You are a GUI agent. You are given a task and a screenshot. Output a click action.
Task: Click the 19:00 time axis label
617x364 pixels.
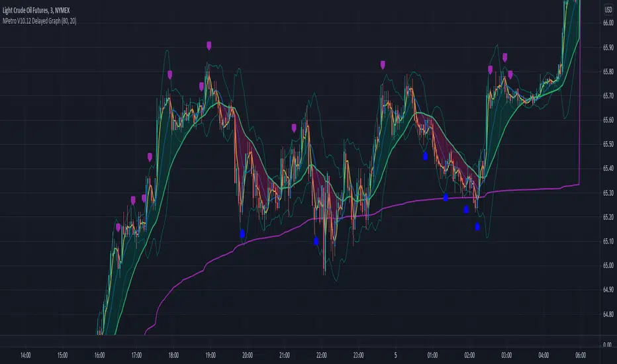click(x=211, y=355)
